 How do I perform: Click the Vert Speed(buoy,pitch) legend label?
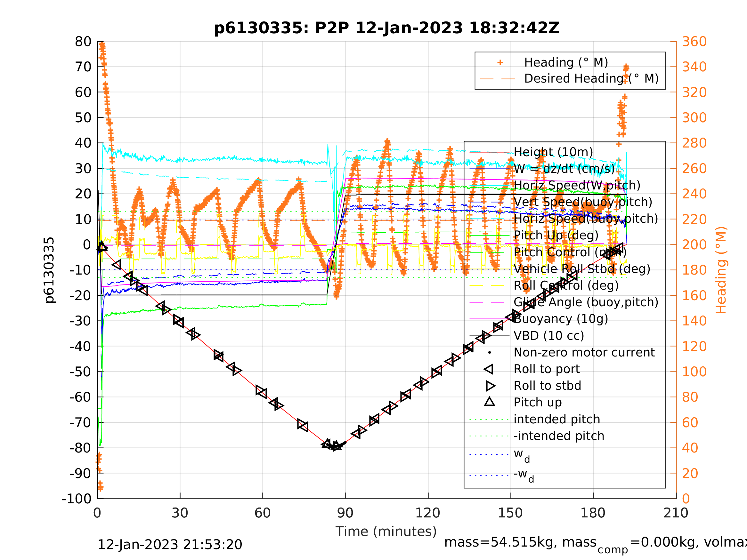coord(583,202)
